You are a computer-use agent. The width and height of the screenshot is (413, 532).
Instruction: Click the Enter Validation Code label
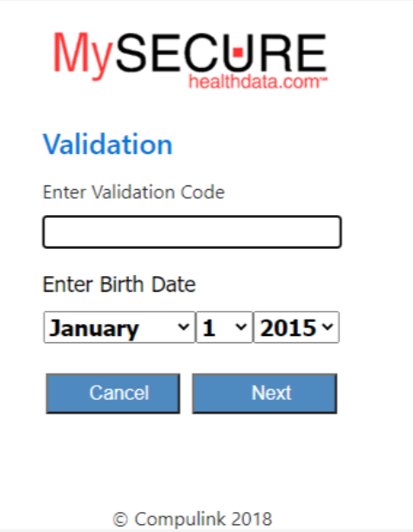click(x=133, y=192)
